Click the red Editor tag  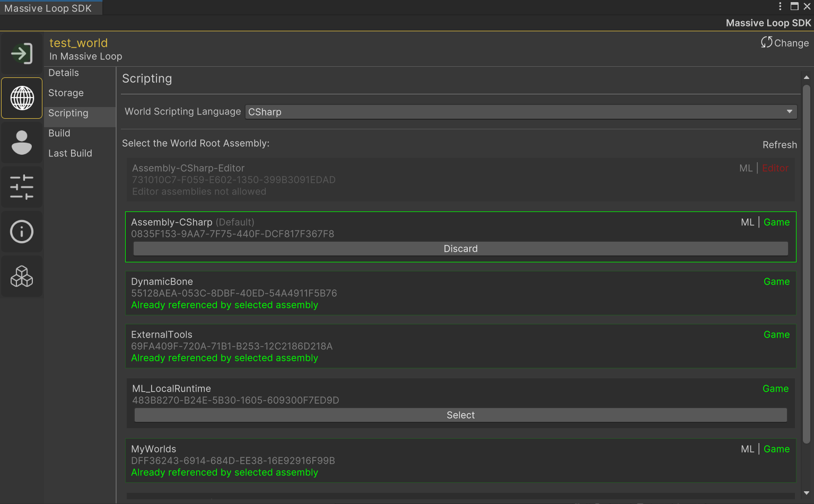775,168
